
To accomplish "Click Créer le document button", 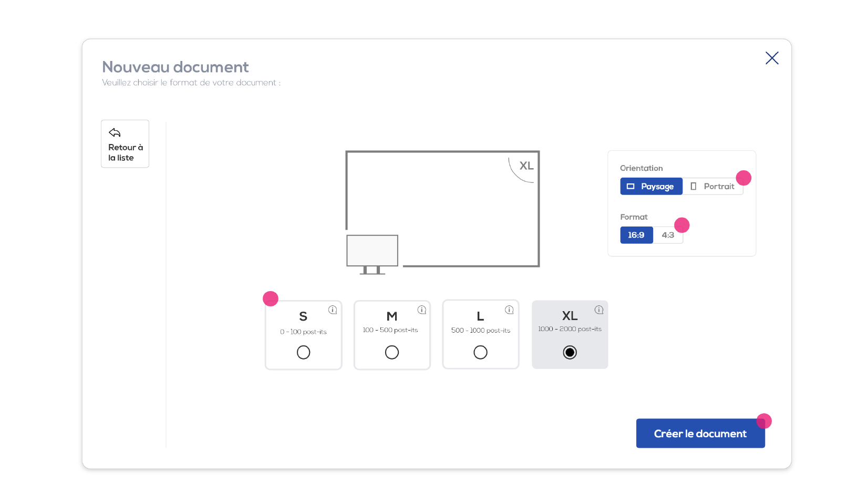I will [x=700, y=434].
